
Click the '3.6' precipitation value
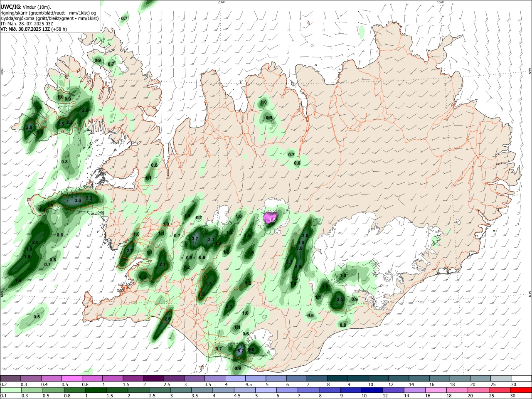[x=77, y=200]
